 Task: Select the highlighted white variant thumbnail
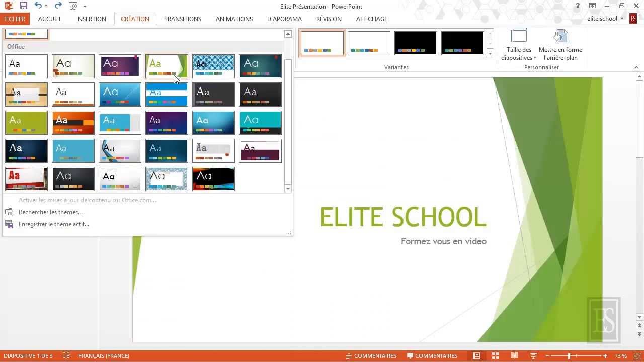pos(322,43)
